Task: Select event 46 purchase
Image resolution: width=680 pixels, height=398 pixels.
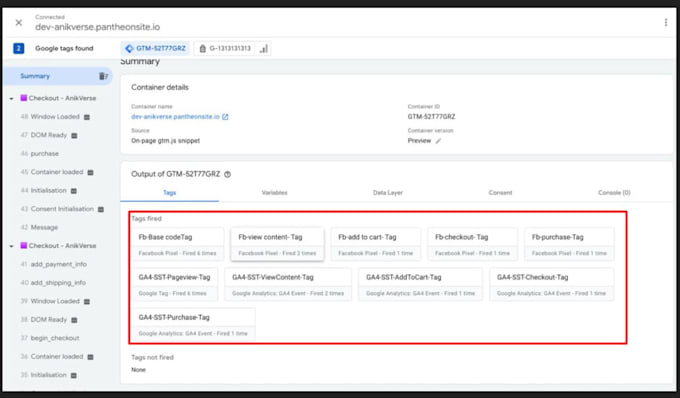Action: pos(39,153)
